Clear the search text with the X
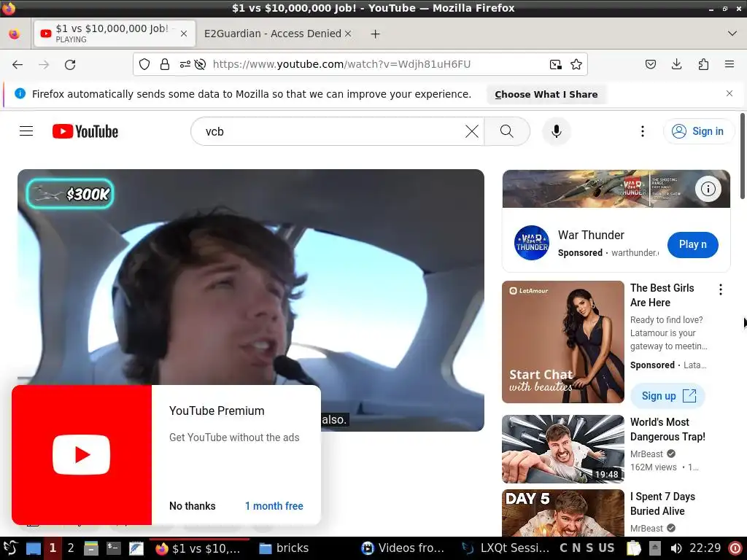 (472, 131)
